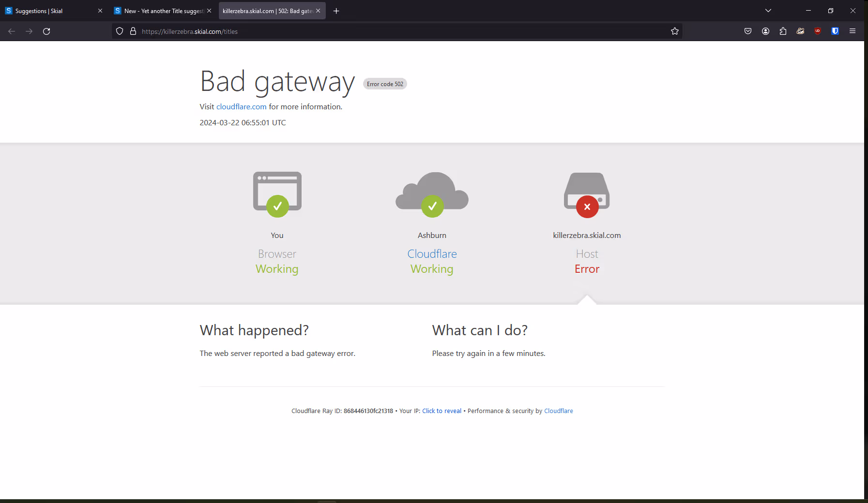
Task: Click the Ray ID 868446130fc21318
Action: pyautogui.click(x=368, y=411)
